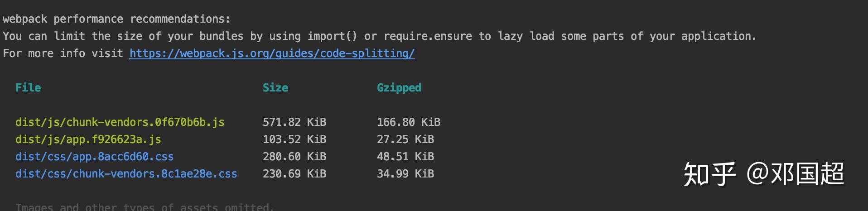The image size is (868, 211).
Task: Click the 280.60 KiB size value
Action: [294, 157]
